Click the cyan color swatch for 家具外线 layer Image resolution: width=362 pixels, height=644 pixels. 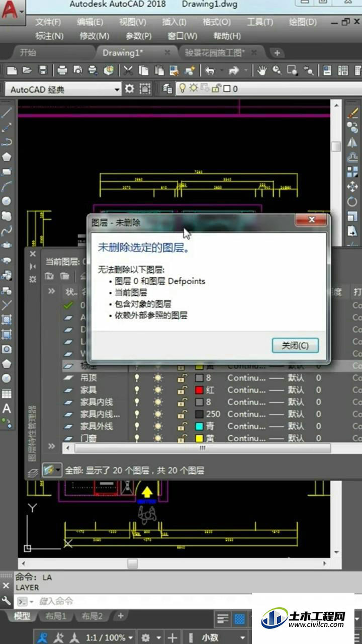click(199, 426)
